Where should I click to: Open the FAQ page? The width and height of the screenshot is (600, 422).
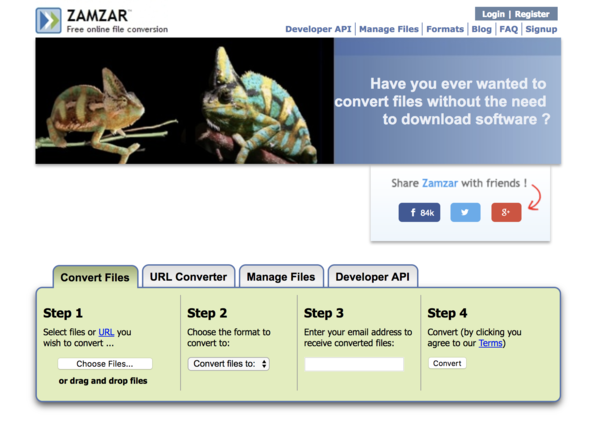coord(509,29)
